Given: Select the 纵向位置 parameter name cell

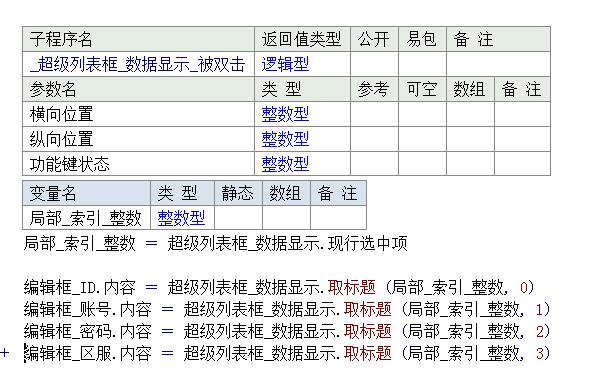Looking at the screenshot, I should pos(138,139).
